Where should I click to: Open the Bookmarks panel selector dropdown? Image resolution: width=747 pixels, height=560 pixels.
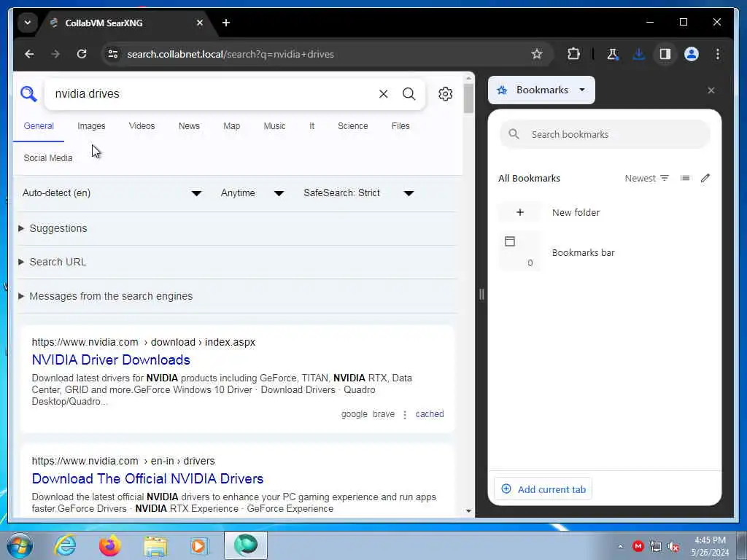coord(542,90)
